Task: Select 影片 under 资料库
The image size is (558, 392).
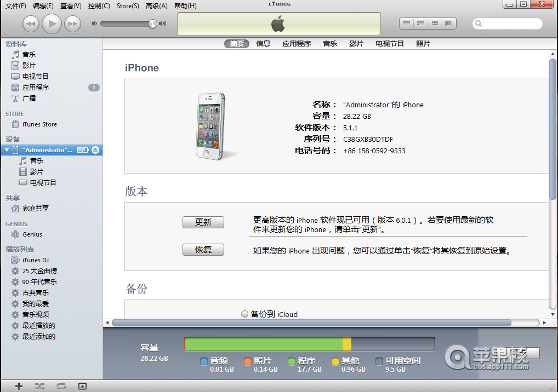Action: click(37, 65)
